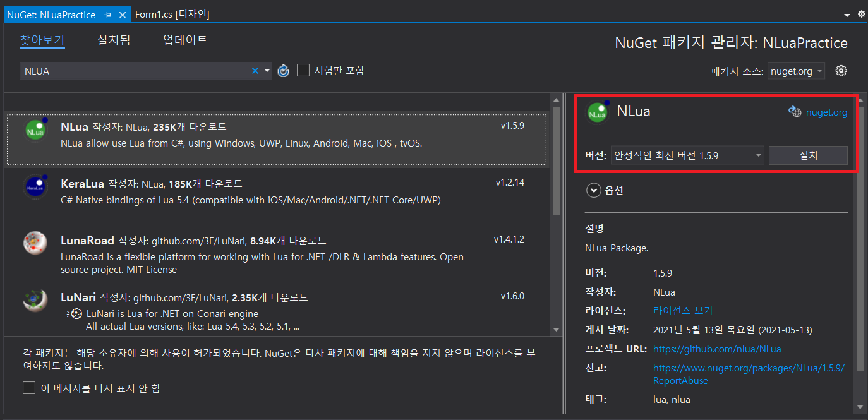
Task: Select the LuNari package title
Action: pos(79,297)
